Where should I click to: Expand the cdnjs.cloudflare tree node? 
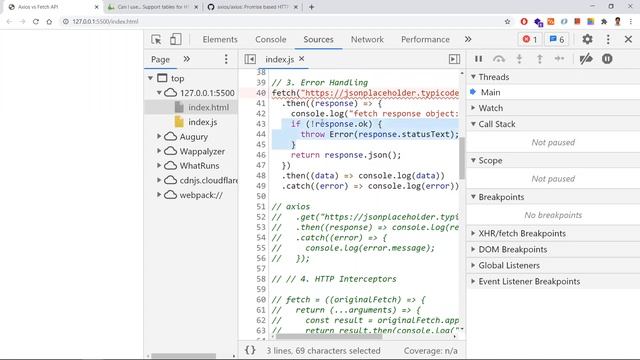[x=159, y=180]
